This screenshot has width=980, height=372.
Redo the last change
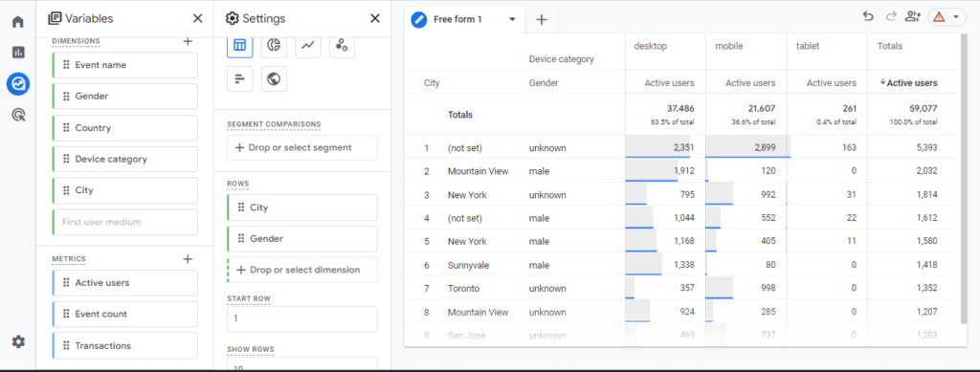tap(891, 17)
